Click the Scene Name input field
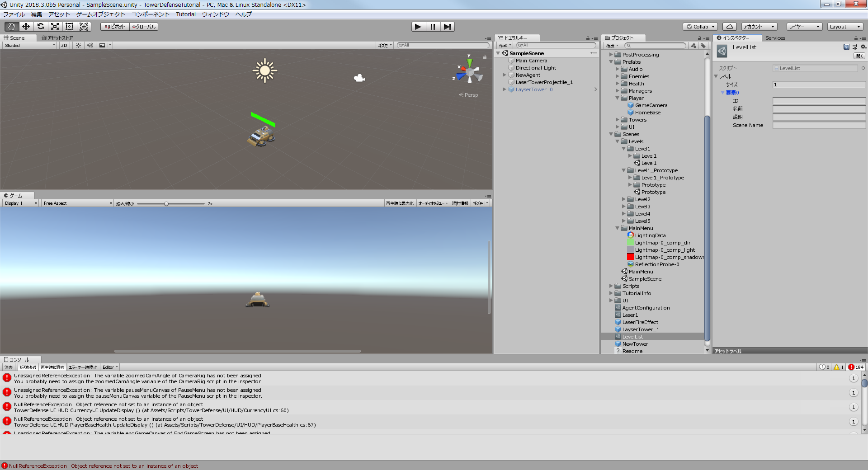The width and height of the screenshot is (868, 470). pos(819,125)
